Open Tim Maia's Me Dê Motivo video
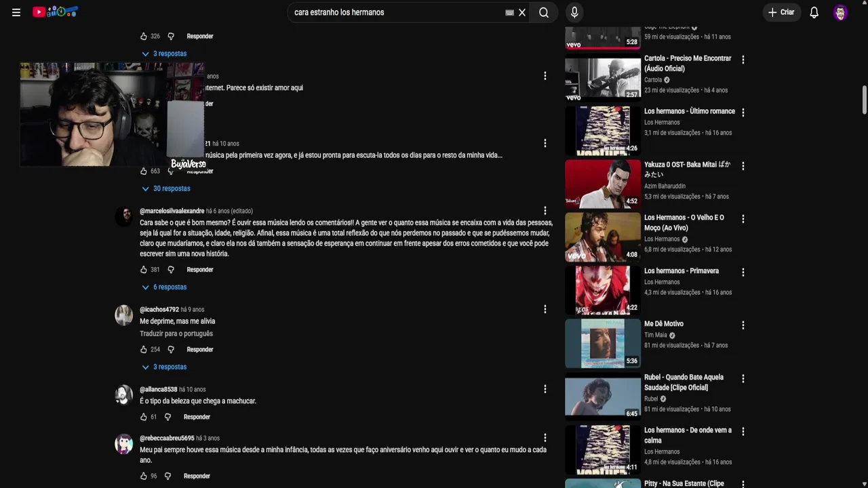The image size is (868, 488). (x=603, y=343)
